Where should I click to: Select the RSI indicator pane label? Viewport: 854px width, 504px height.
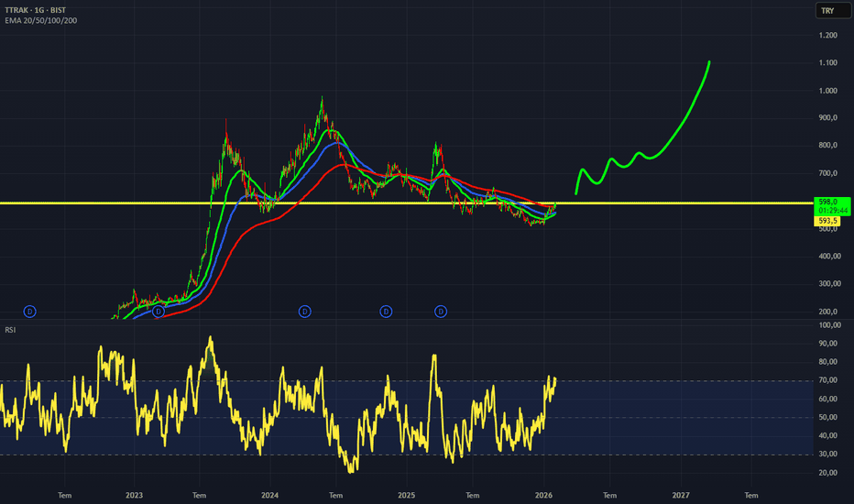(10, 330)
